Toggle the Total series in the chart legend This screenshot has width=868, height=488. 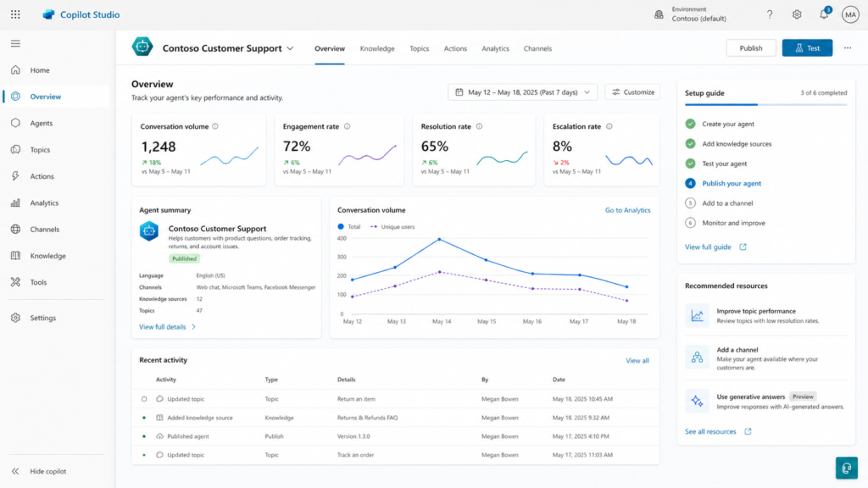348,227
